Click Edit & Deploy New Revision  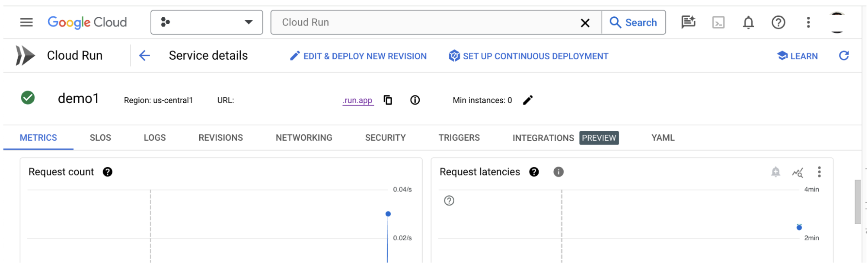[358, 56]
